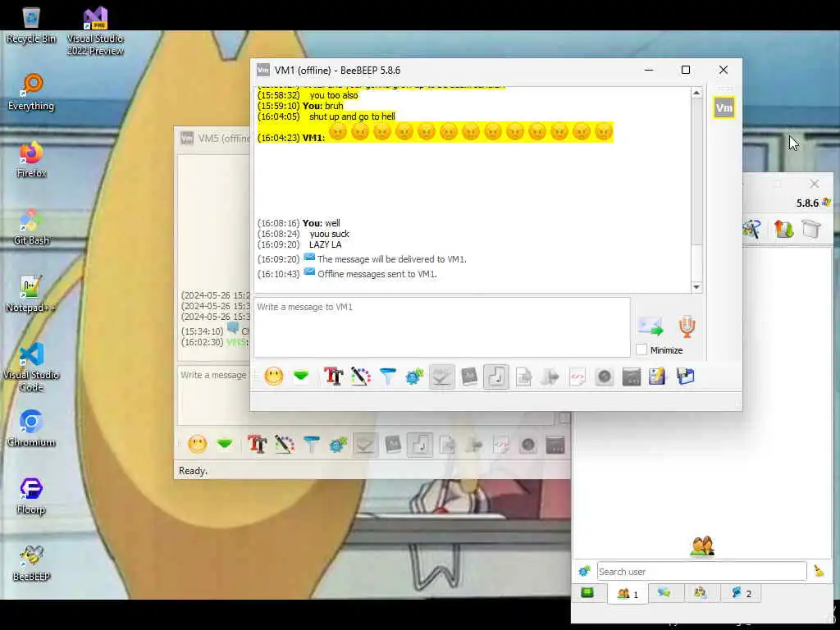The image size is (840, 630).
Task: Click the grey round button in VM1 toolbar
Action: [x=605, y=376]
